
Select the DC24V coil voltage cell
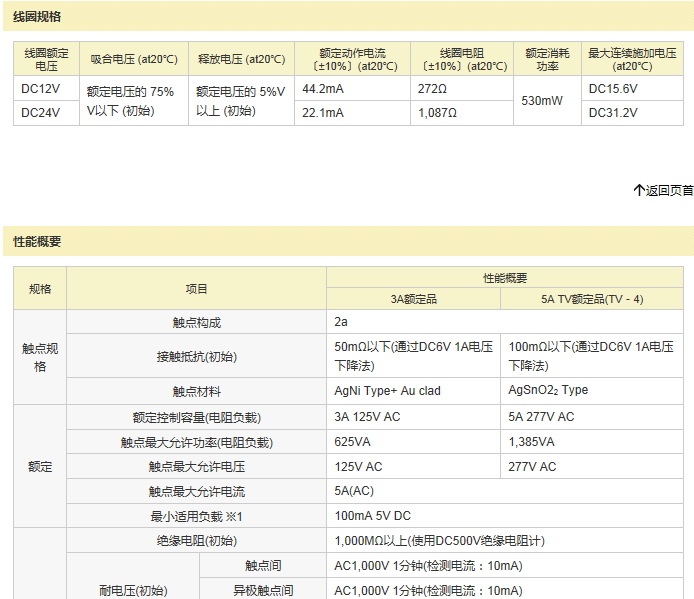tap(41, 113)
